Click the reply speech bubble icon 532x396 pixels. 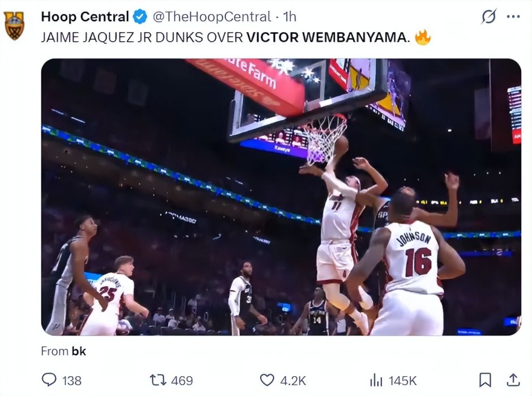click(50, 380)
